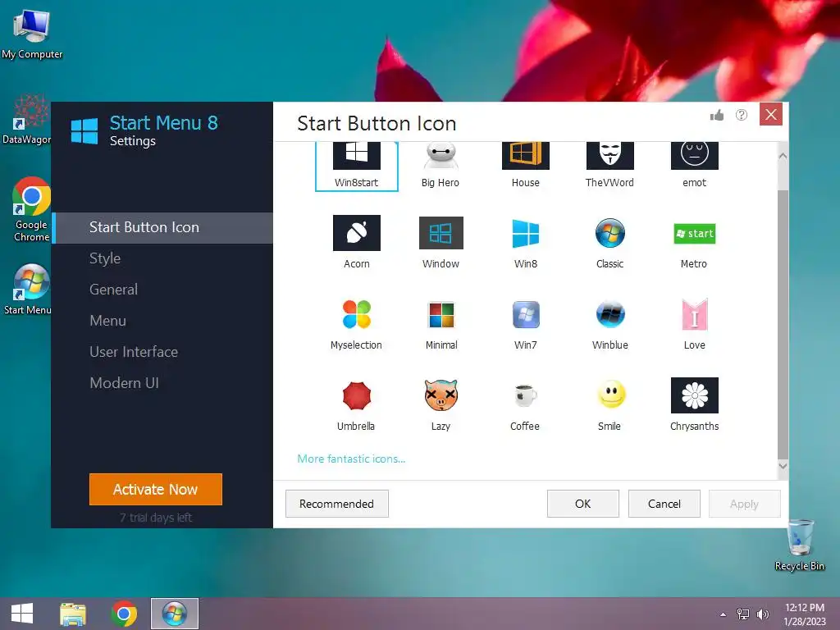Open the More fantastic icons link

(351, 459)
